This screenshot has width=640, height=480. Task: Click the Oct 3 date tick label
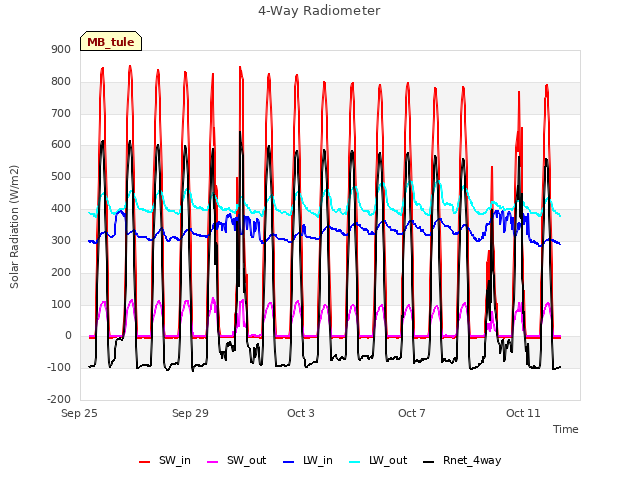(x=301, y=413)
